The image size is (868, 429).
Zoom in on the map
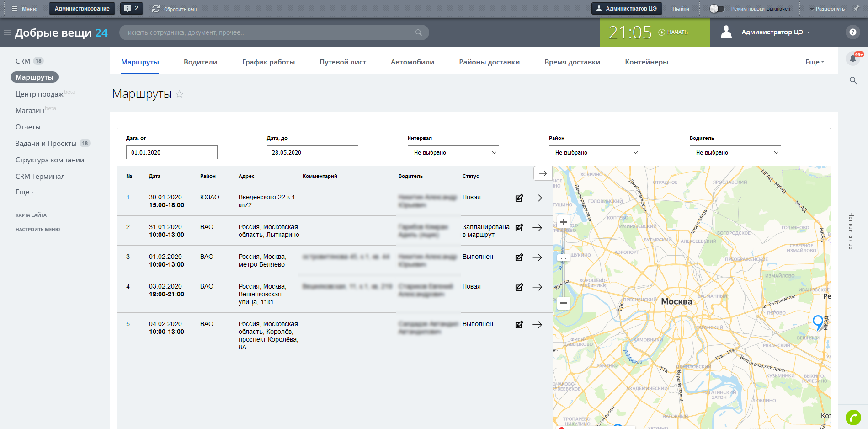tap(564, 222)
